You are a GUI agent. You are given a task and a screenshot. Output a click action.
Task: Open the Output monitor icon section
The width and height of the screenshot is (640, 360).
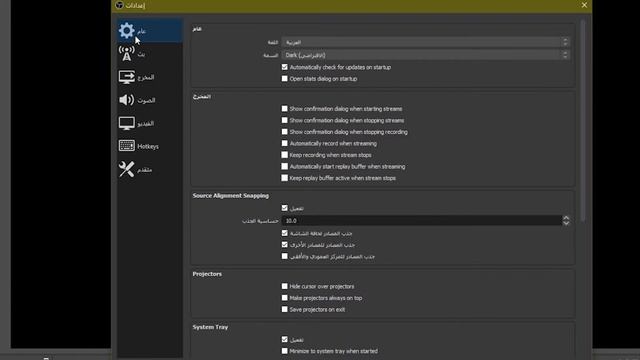pos(127,77)
